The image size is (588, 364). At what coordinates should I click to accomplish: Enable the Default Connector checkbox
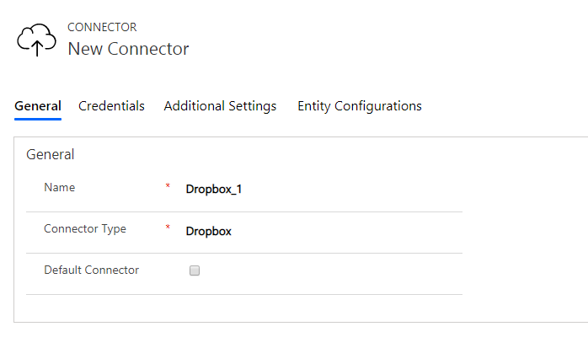(195, 270)
